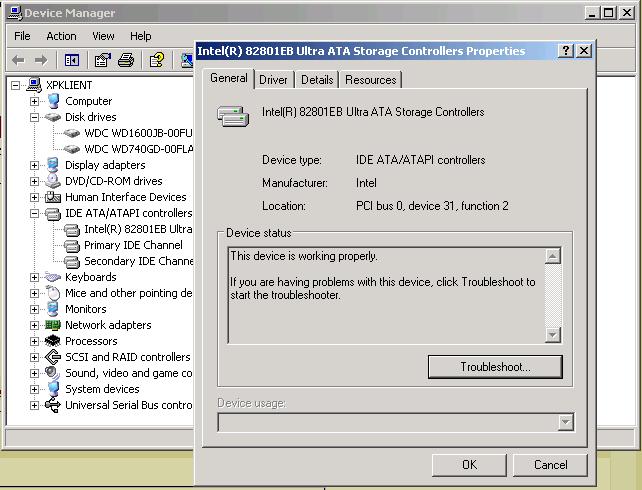Click the WDC WD1600JB drive icon
The width and height of the screenshot is (642, 490).
tap(72, 133)
